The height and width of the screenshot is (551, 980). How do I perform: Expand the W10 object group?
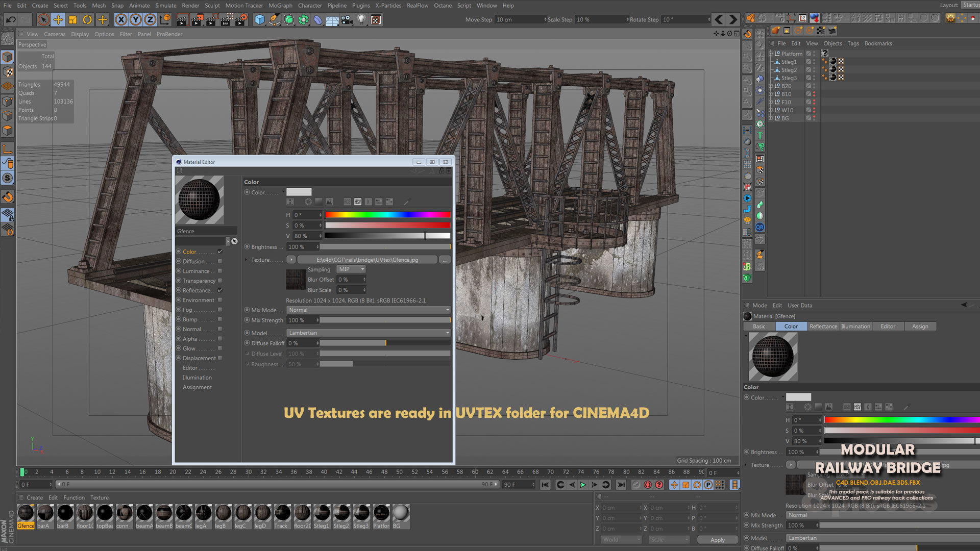click(771, 110)
